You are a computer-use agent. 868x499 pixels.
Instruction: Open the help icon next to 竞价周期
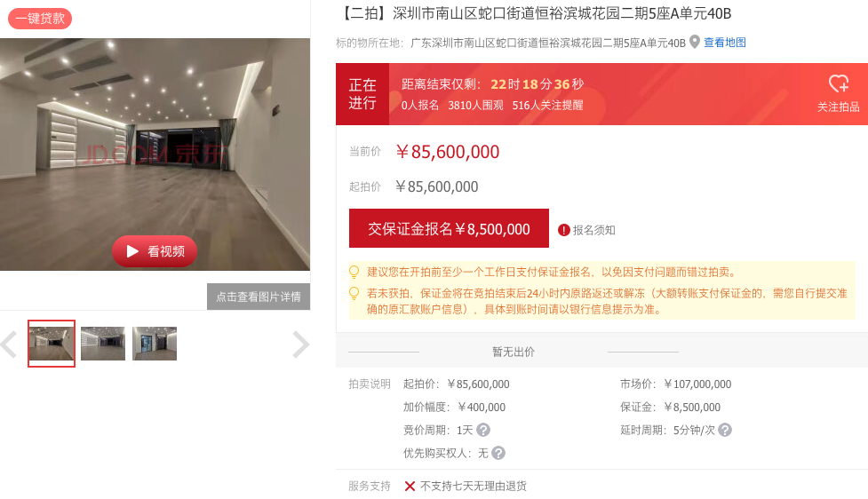coord(483,430)
